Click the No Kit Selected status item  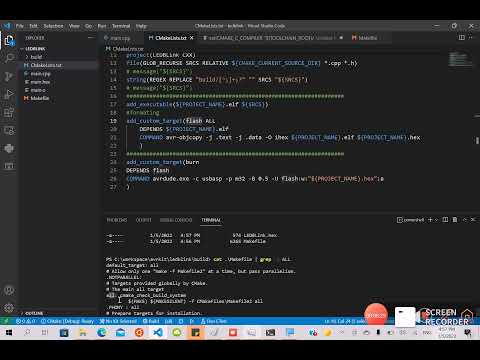coord(118,321)
